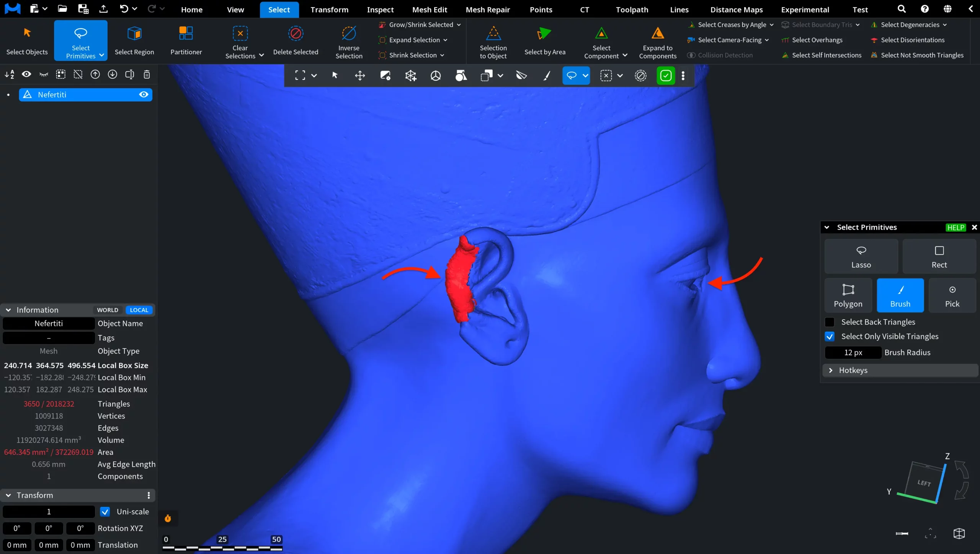The image size is (980, 554).
Task: Toggle the Uni-scale checkbox
Action: click(105, 512)
